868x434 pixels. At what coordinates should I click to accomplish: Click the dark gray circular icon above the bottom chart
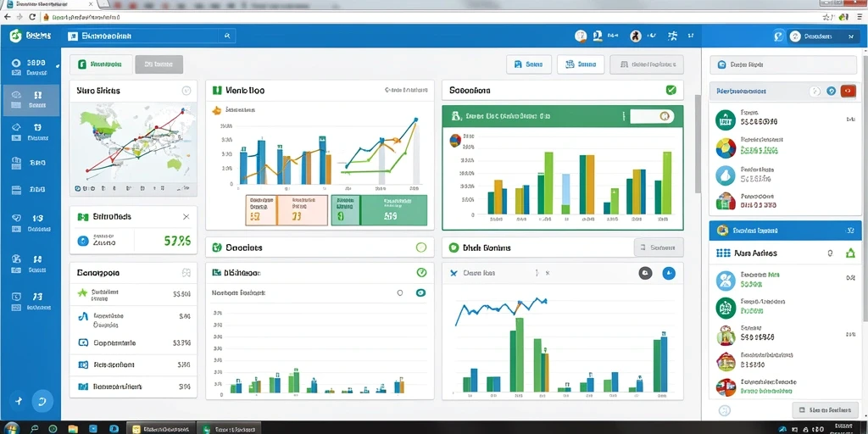(645, 273)
